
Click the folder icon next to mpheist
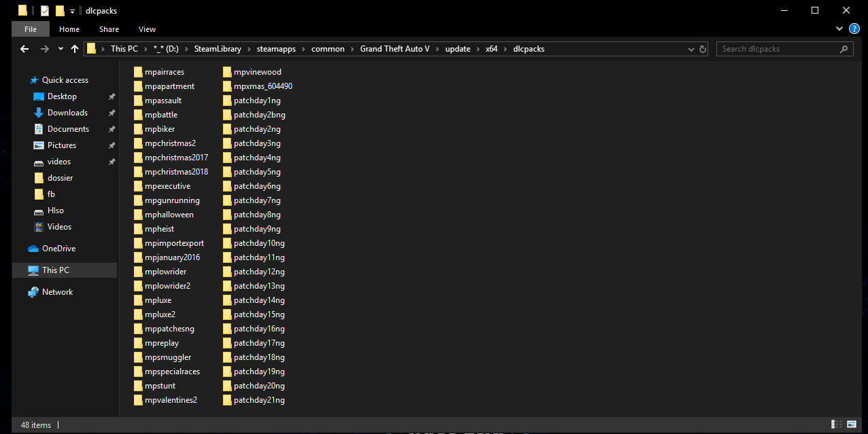138,229
